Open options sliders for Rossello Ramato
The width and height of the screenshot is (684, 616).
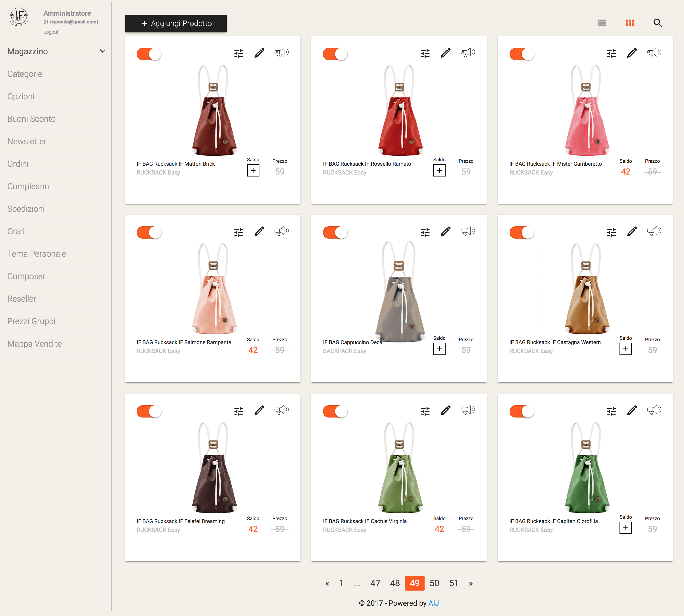[425, 54]
